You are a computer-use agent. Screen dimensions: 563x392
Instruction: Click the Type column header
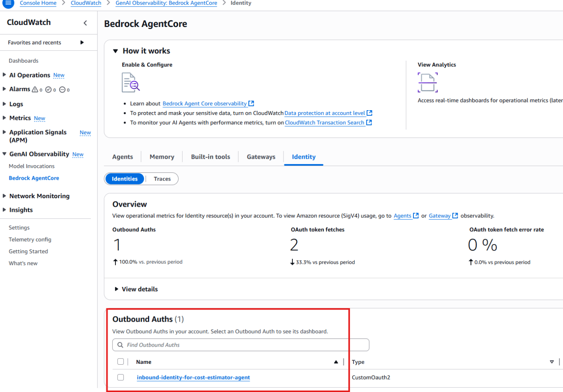coord(358,362)
